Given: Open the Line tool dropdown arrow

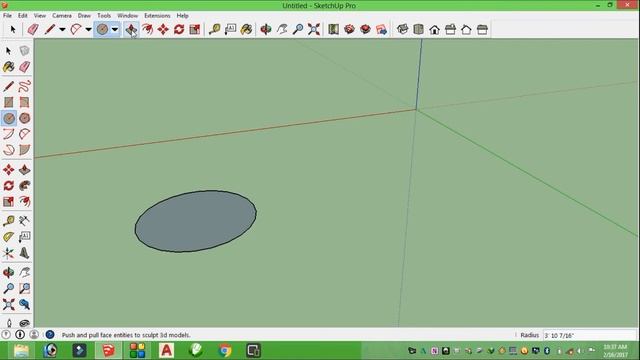Looking at the screenshot, I should [62, 29].
